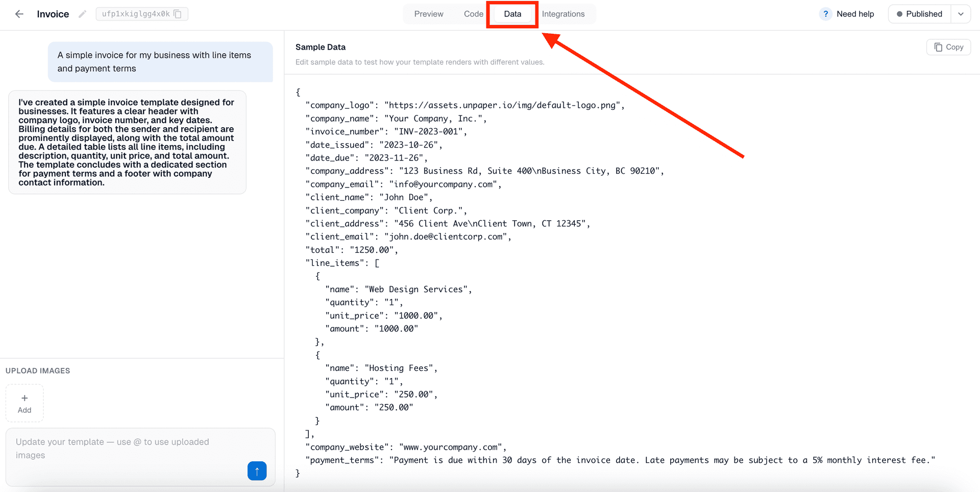Image resolution: width=980 pixels, height=492 pixels.
Task: Open the Code tab
Action: (473, 14)
